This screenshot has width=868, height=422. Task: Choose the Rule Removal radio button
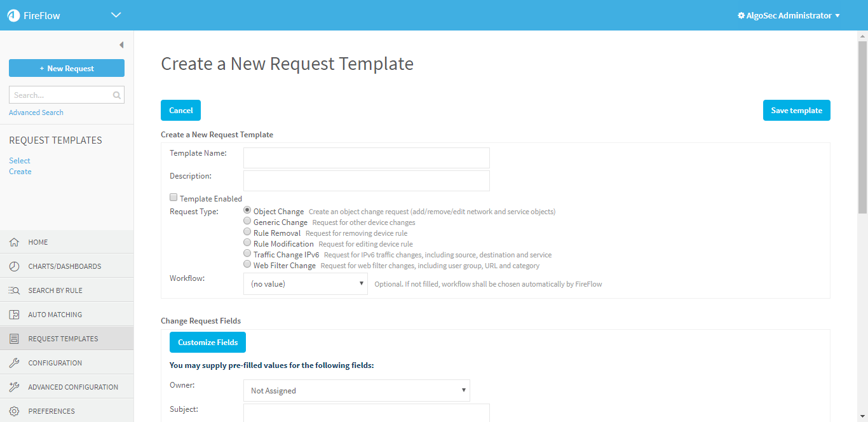click(x=247, y=232)
